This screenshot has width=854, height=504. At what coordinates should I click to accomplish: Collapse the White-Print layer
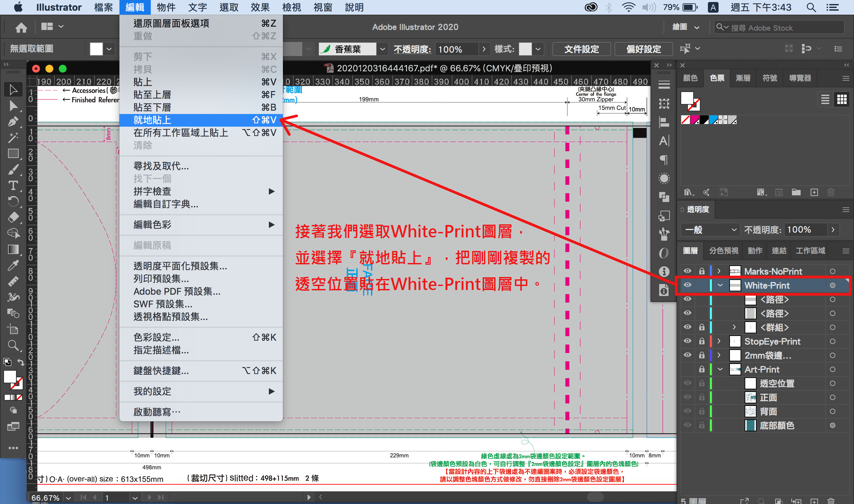tap(720, 285)
